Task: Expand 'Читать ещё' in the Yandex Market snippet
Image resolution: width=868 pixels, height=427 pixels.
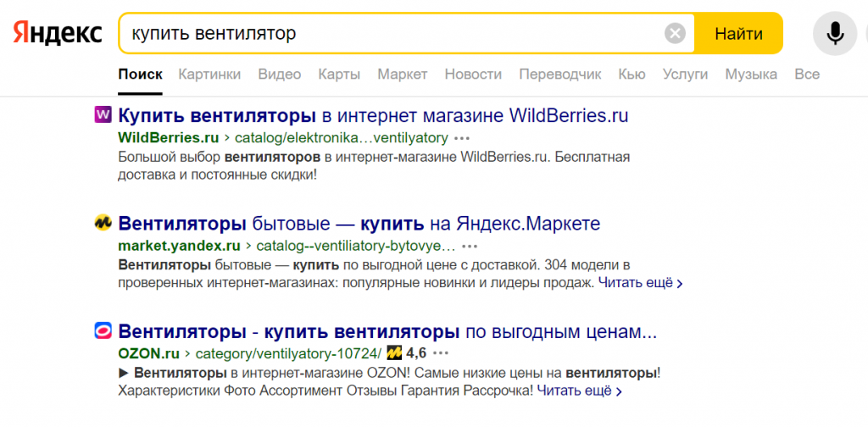Action: coord(641,283)
